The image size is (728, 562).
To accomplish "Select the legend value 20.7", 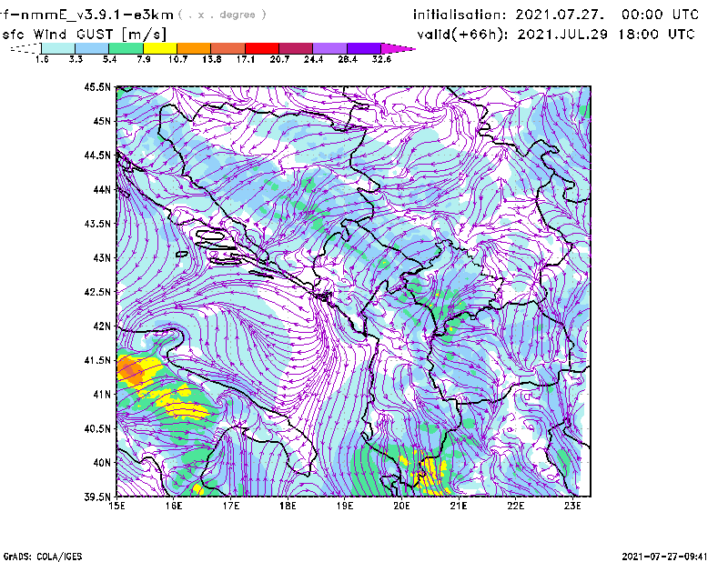I will click(279, 59).
